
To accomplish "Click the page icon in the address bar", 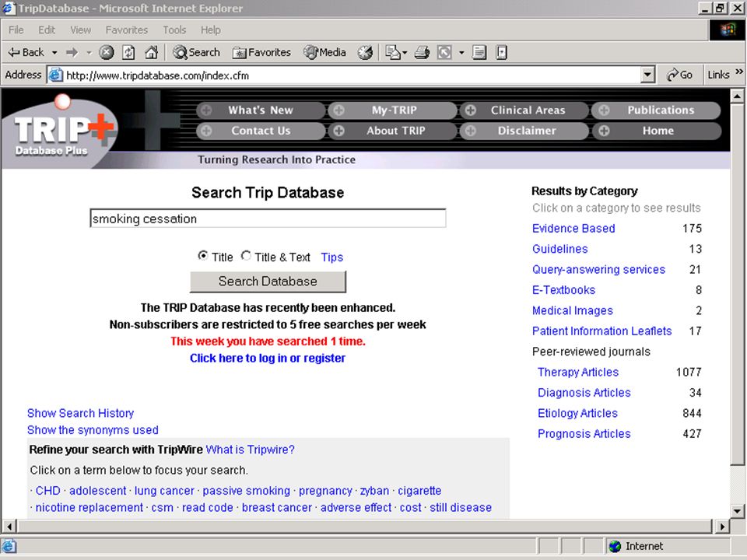I will pos(56,75).
